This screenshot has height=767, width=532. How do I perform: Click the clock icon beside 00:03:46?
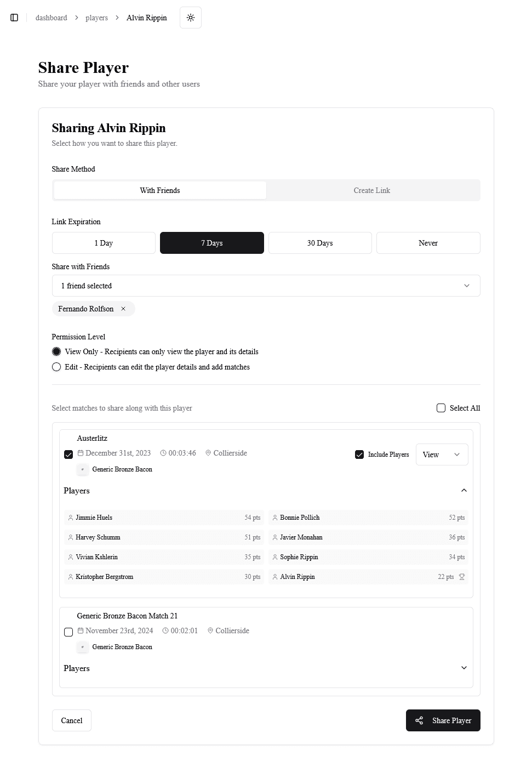tap(163, 453)
